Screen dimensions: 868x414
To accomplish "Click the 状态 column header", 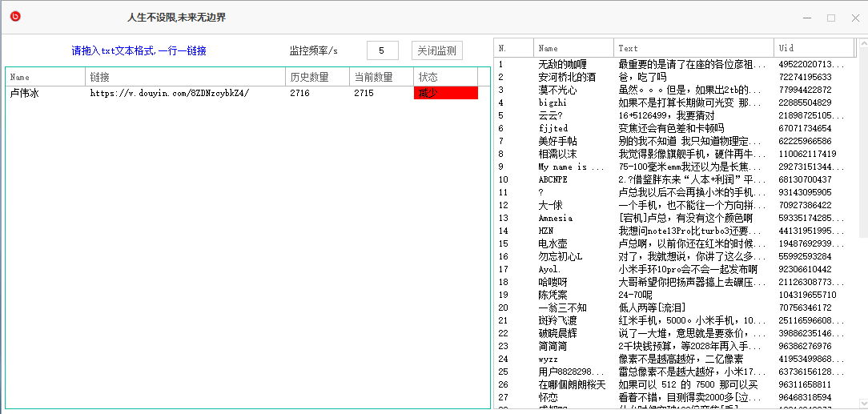I will (445, 77).
